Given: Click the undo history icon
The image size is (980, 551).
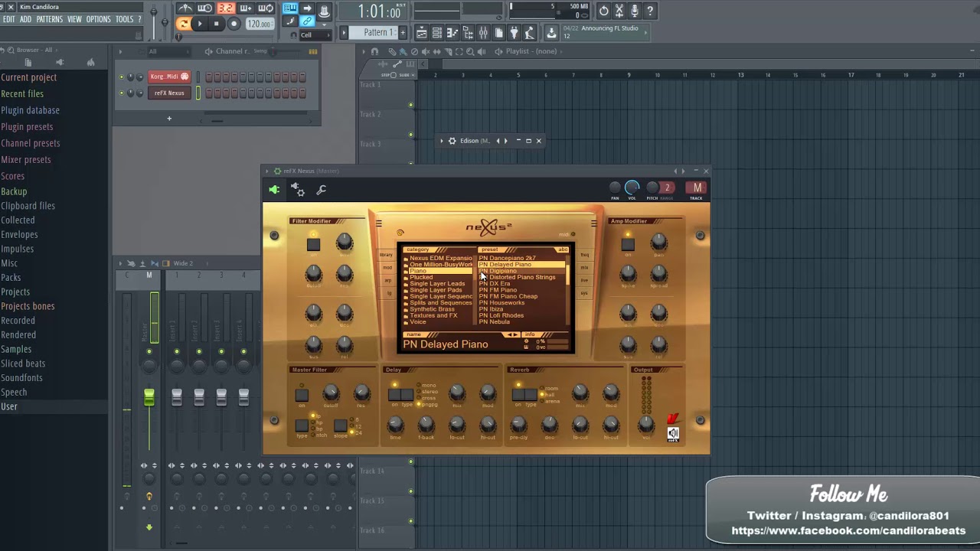Looking at the screenshot, I should point(604,11).
